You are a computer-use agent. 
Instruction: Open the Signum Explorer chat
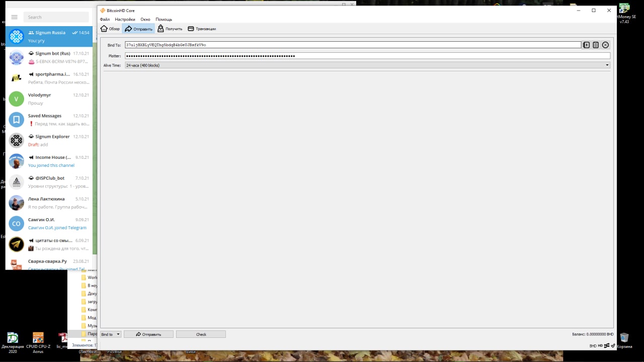pos(49,140)
